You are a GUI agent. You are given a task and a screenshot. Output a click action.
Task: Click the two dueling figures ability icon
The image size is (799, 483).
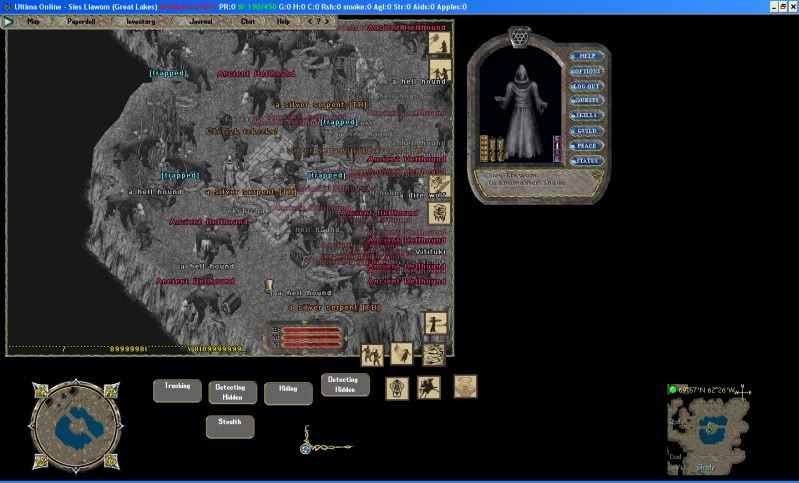point(439,70)
